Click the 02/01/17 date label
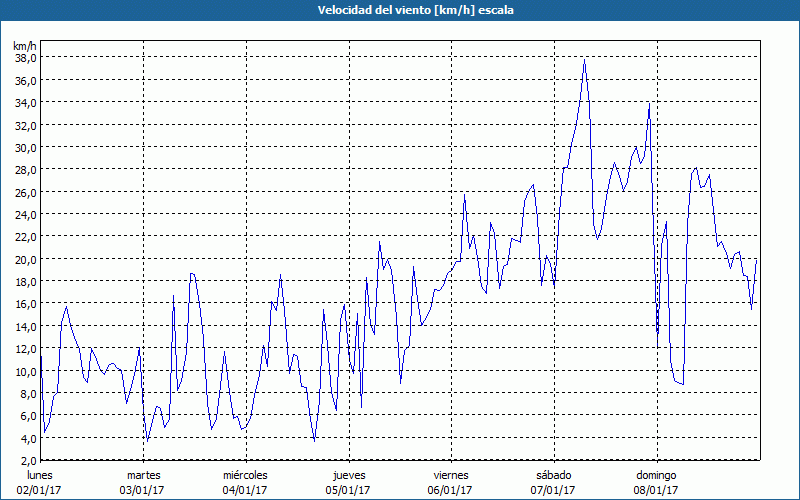 [x=39, y=490]
